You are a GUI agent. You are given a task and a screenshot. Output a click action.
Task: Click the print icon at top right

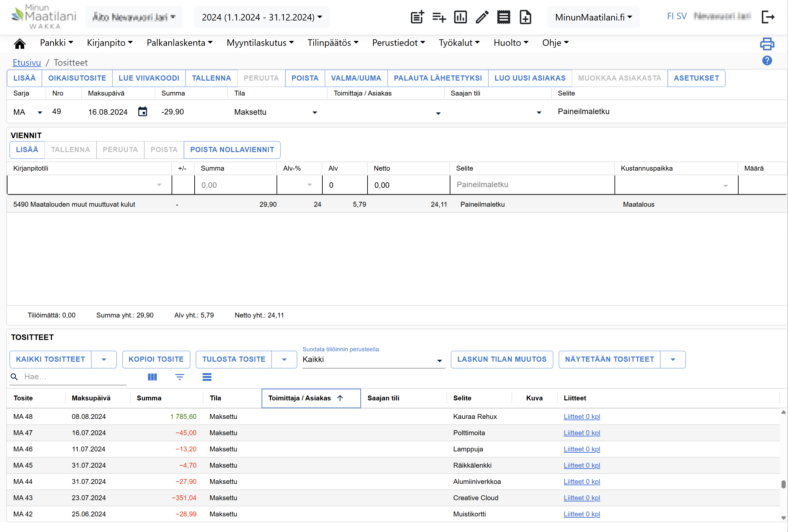(767, 44)
